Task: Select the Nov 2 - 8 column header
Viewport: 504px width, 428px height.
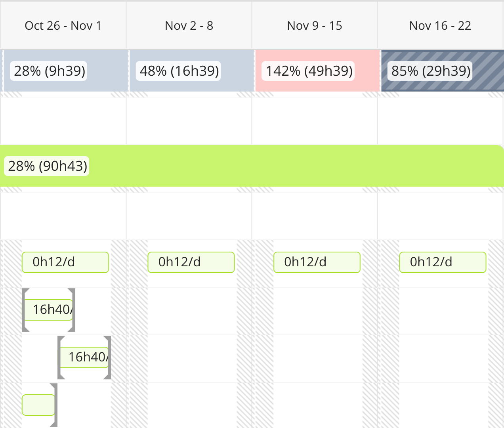Action: (189, 26)
